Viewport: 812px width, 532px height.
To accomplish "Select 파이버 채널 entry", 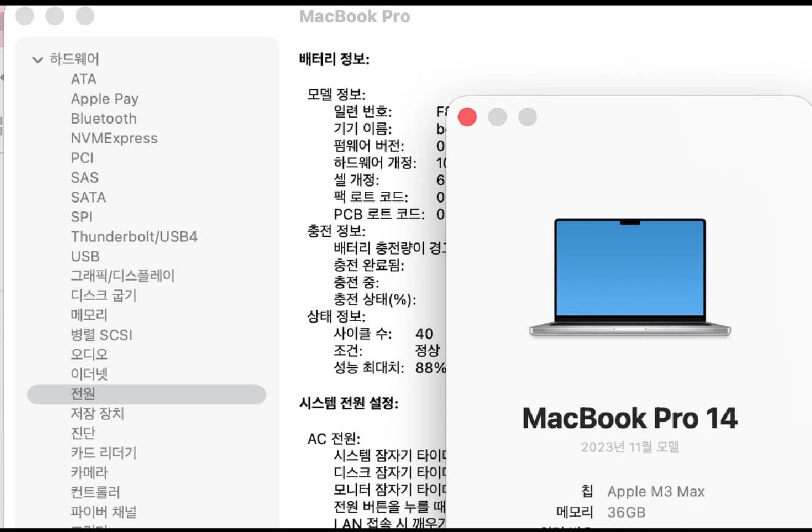I will point(104,512).
